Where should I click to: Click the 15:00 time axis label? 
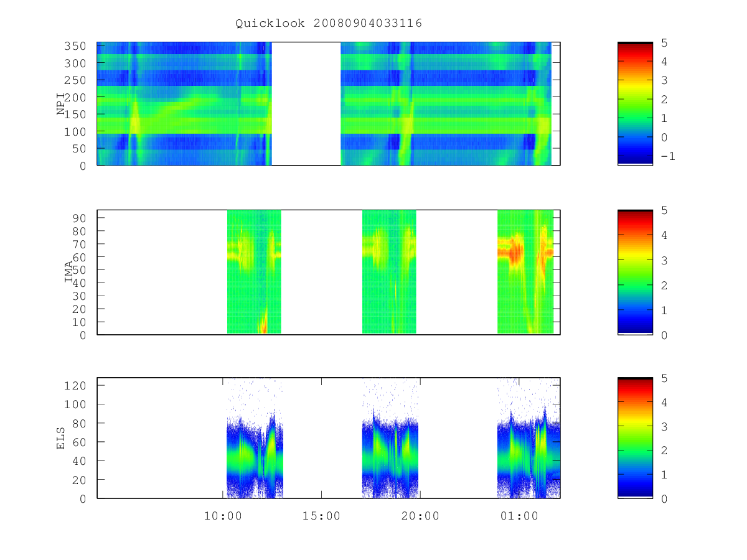(x=321, y=516)
